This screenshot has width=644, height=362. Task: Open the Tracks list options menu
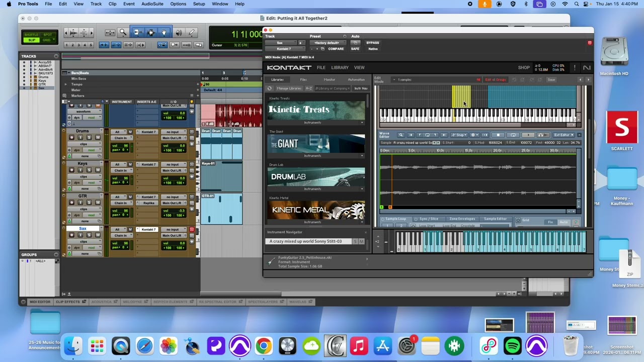(56, 56)
